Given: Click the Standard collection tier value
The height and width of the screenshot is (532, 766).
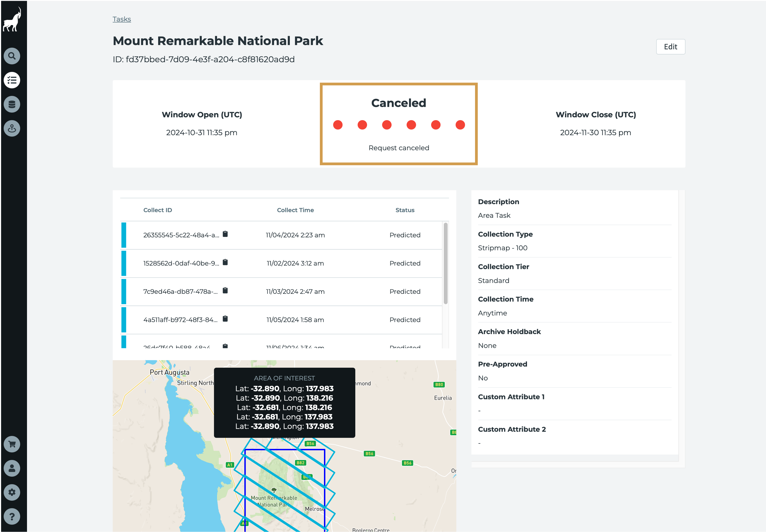Looking at the screenshot, I should coord(494,281).
